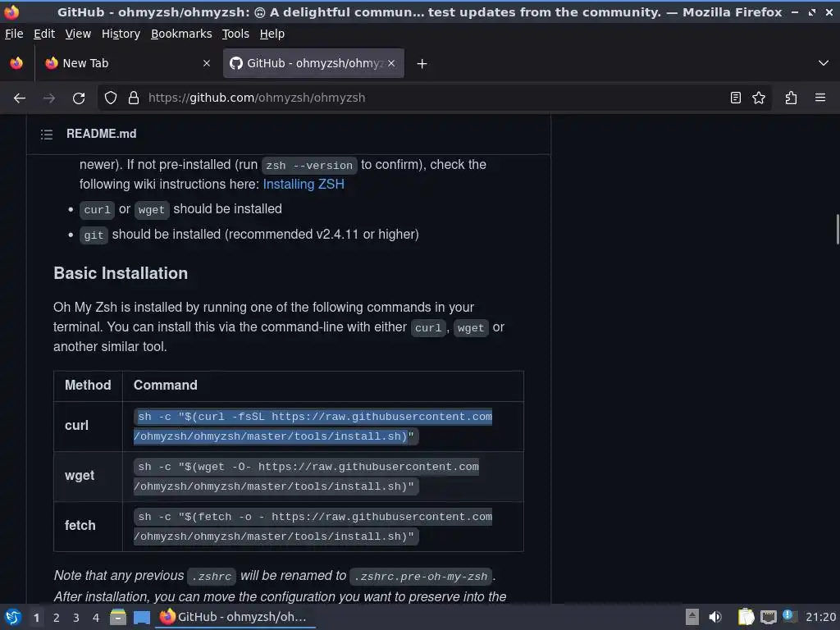This screenshot has height=630, width=840.
Task: Click the wget install command code
Action: 307,477
